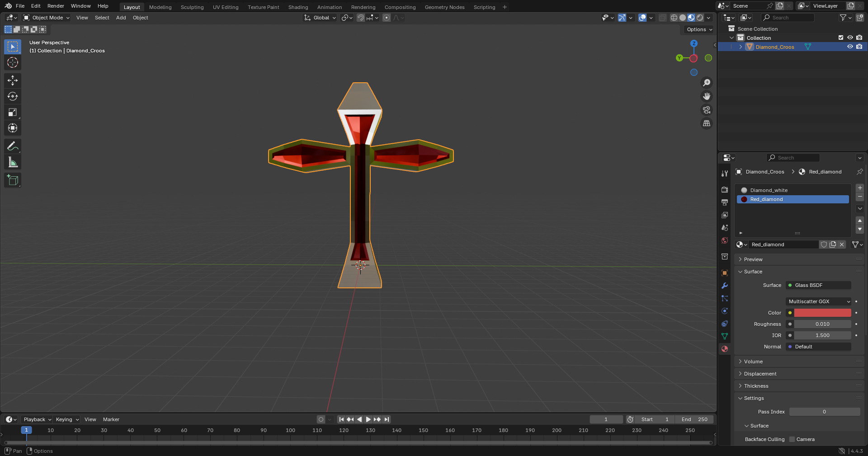Switch to the Modeling workspace tab

[160, 7]
